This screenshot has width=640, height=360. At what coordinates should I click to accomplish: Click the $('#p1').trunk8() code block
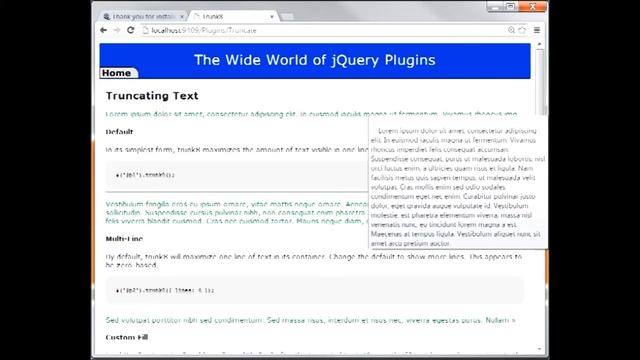[237, 175]
